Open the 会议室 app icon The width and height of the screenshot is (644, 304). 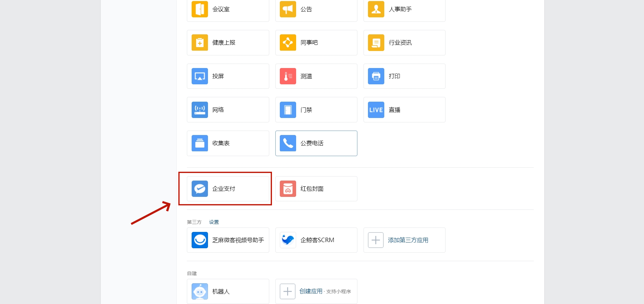[200, 9]
